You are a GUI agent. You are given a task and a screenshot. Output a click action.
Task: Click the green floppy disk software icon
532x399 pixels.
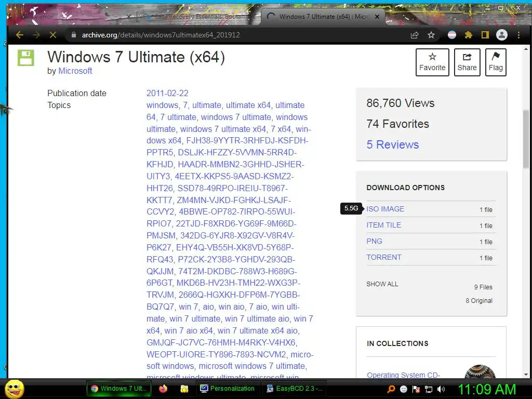(x=26, y=58)
